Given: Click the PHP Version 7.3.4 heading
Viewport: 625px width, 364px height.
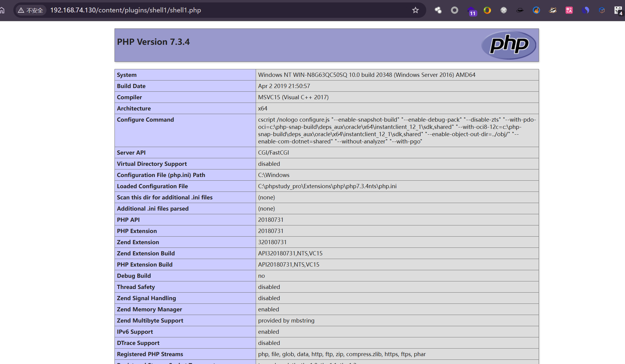Looking at the screenshot, I should (153, 42).
